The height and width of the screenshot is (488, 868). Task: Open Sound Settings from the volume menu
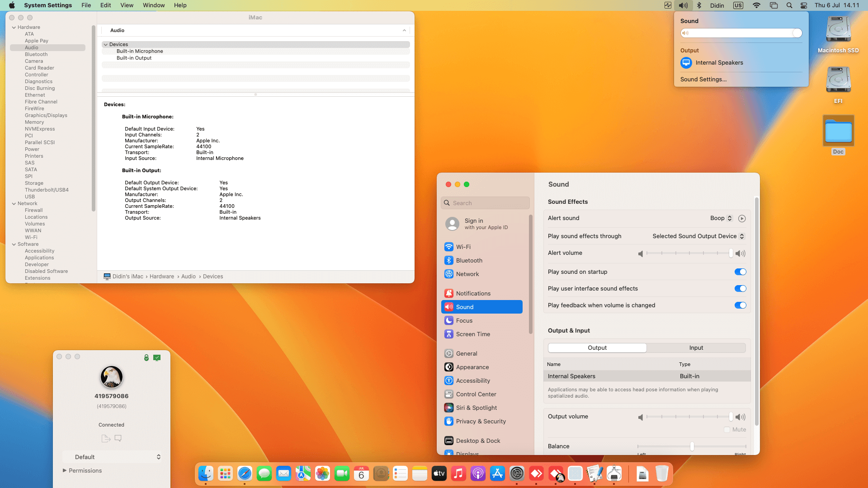coord(703,79)
